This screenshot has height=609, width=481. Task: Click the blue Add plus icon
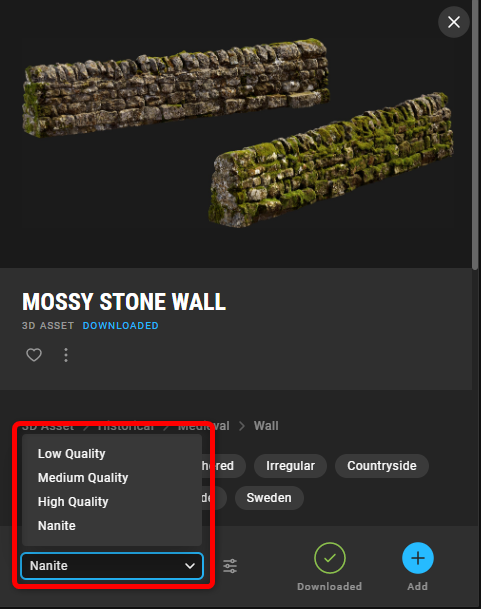418,558
